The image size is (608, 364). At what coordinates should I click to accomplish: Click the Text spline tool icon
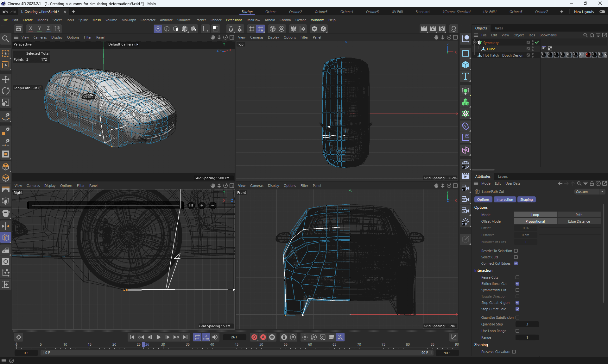pos(465,77)
